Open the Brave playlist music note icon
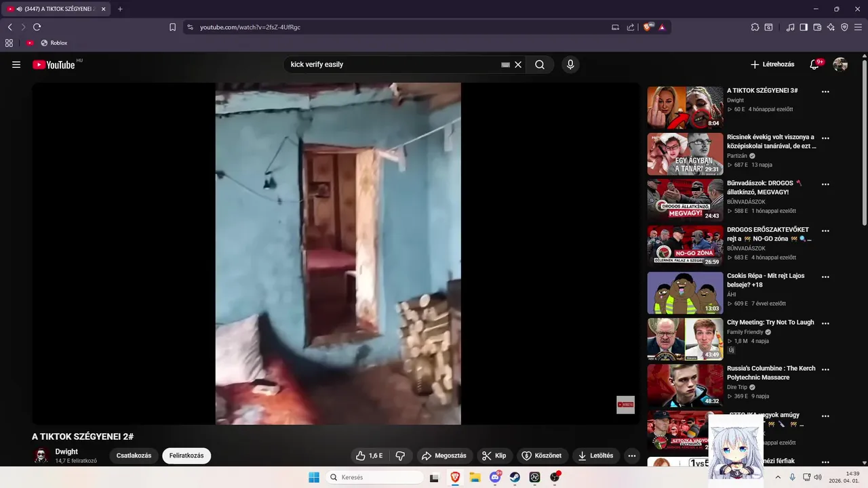Screen dimensions: 868x488 pyautogui.click(x=790, y=27)
